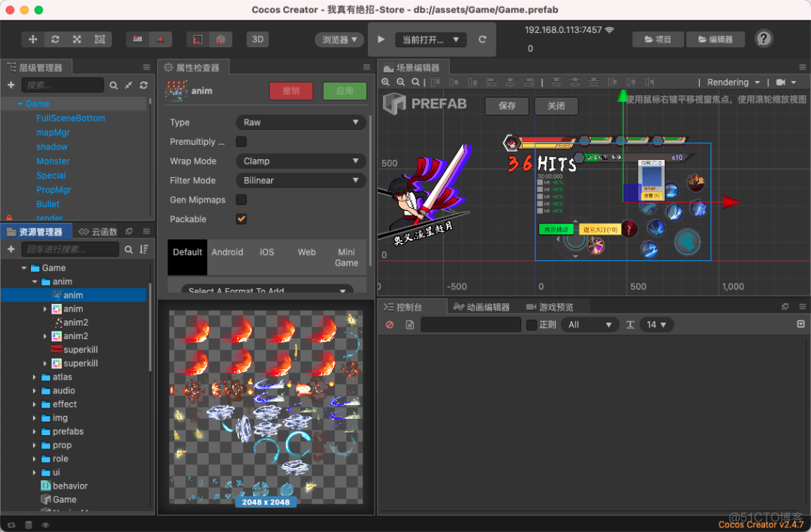Open hierarchy panel menu icon
Image resolution: width=811 pixels, height=532 pixels.
[146, 68]
